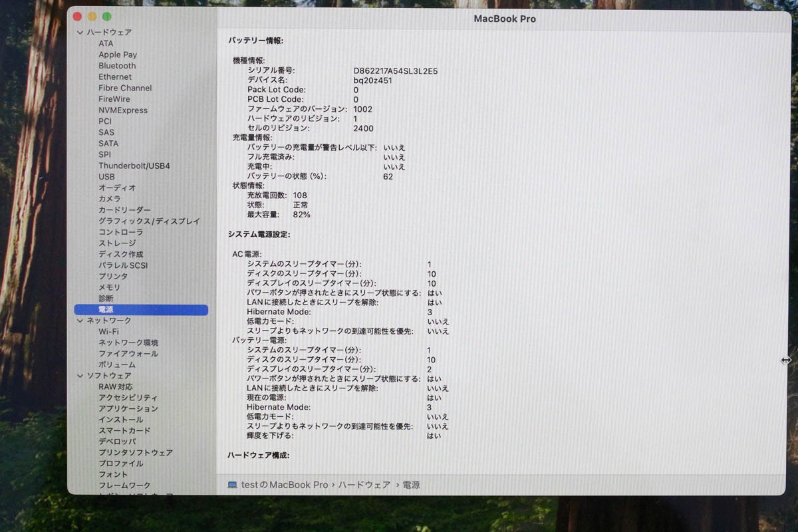View NVMExpress details
The image size is (798, 532).
(123, 110)
